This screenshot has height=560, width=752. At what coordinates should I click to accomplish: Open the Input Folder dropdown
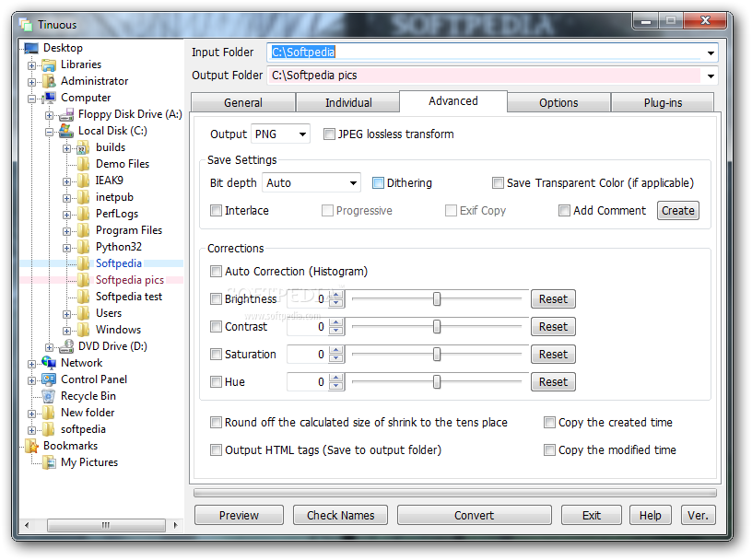point(711,52)
